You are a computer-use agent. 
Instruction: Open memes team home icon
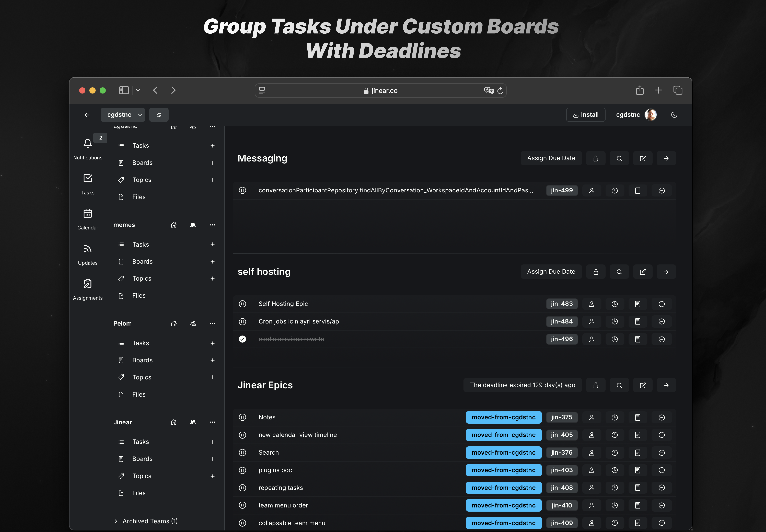pos(174,225)
